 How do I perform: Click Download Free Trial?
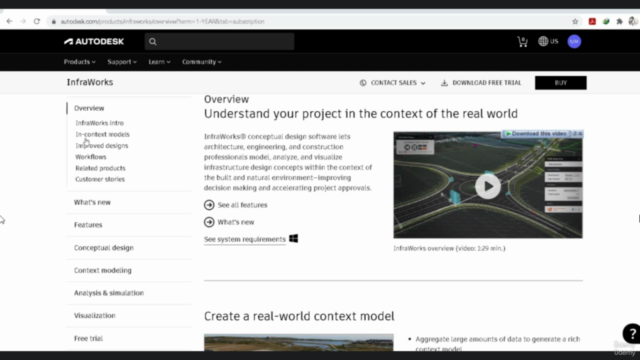coord(481,83)
